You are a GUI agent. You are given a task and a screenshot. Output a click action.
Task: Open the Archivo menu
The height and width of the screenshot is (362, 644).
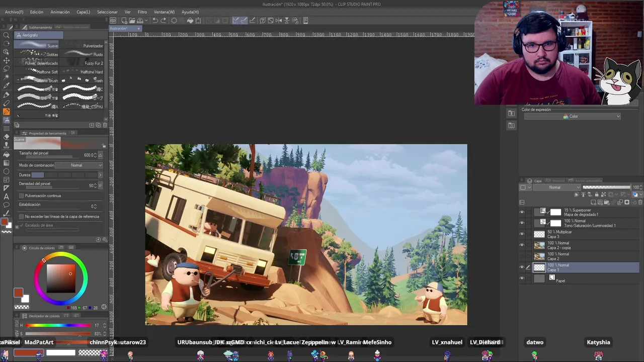14,12
